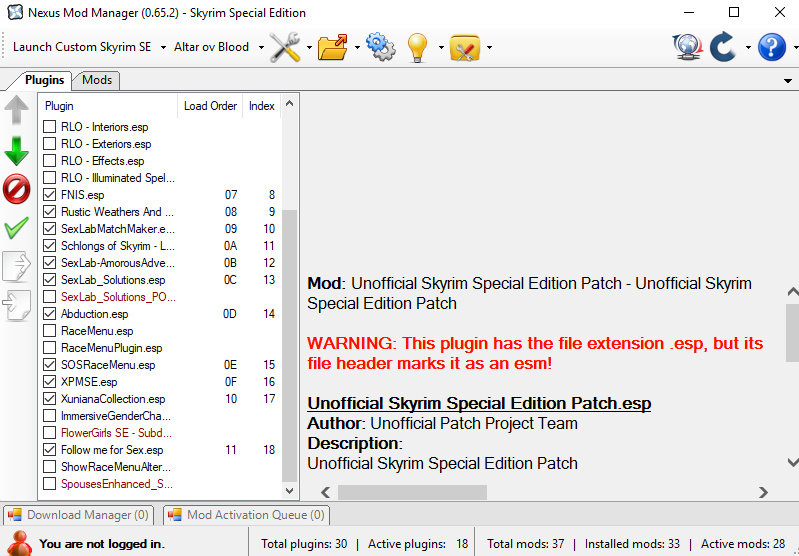Image resolution: width=799 pixels, height=556 pixels.
Task: Click the yellow folder with tools icon
Action: coord(465,48)
